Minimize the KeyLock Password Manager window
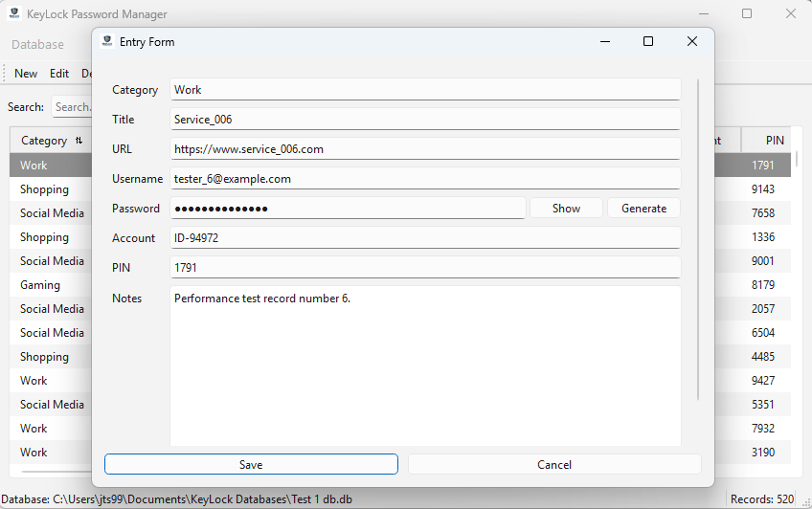The image size is (812, 509). 703,13
